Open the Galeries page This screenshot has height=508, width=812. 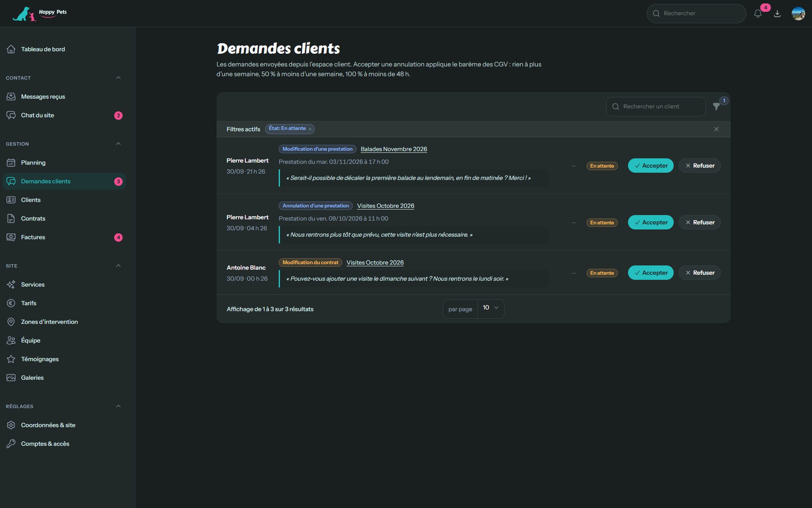point(64,378)
